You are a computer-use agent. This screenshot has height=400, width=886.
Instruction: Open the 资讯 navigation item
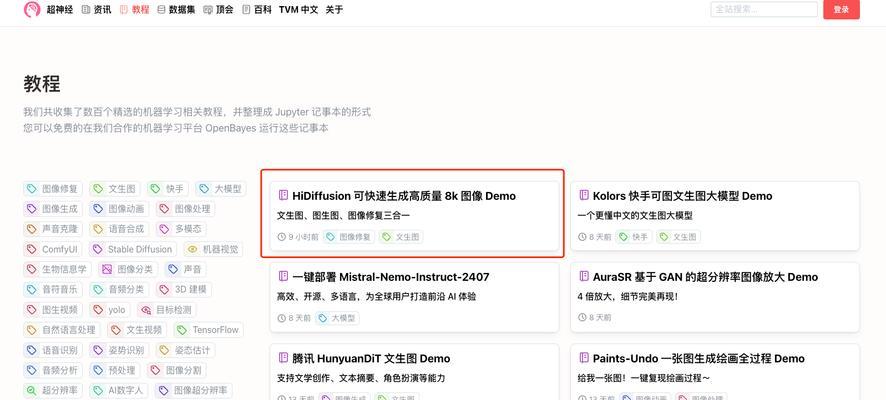pyautogui.click(x=96, y=10)
